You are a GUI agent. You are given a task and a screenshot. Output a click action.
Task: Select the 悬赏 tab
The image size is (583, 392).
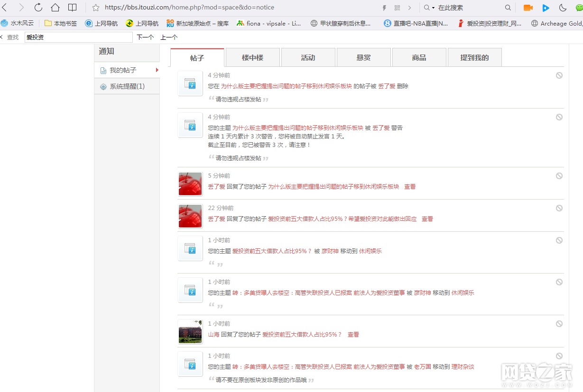point(363,58)
